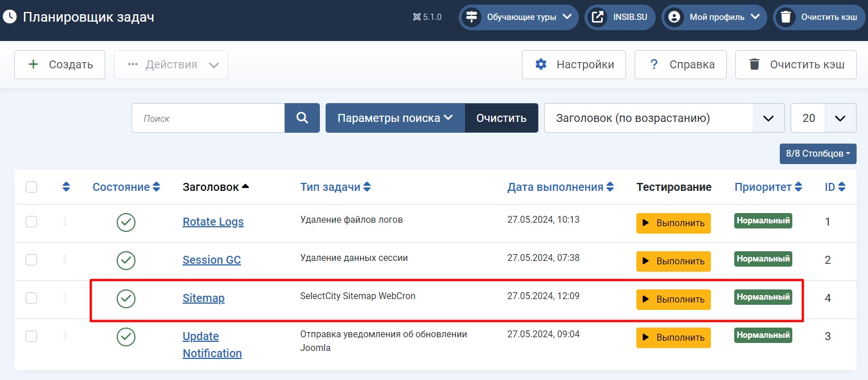Check the select-all checkbox in table header

tap(31, 187)
